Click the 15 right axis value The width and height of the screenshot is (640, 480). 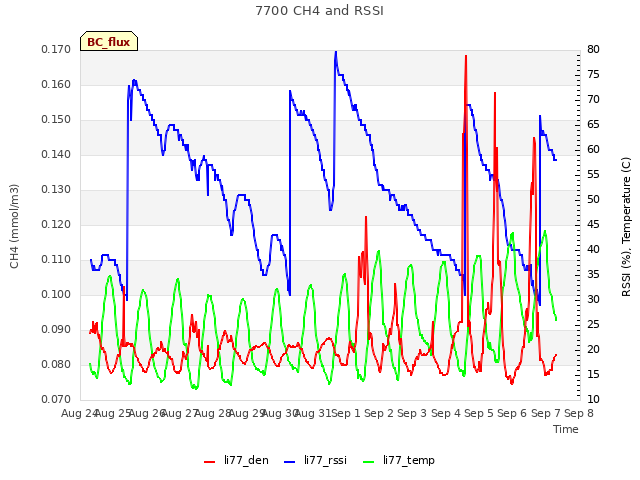coord(593,374)
